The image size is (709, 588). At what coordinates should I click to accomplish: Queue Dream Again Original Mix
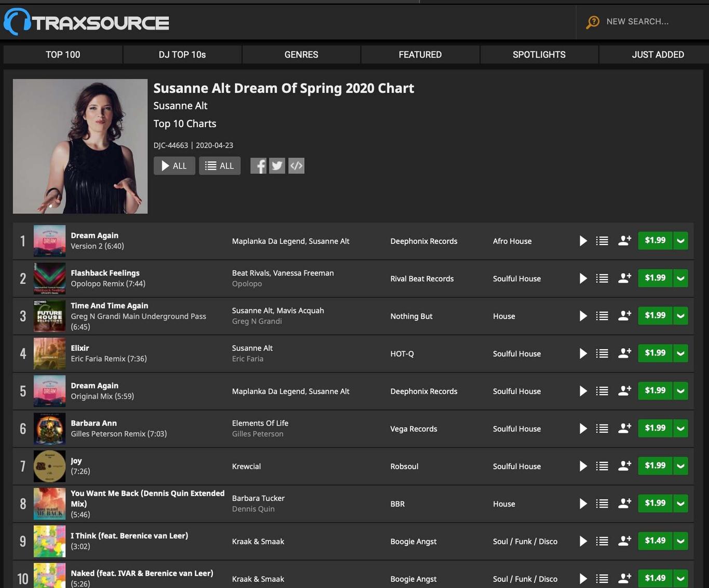(602, 391)
